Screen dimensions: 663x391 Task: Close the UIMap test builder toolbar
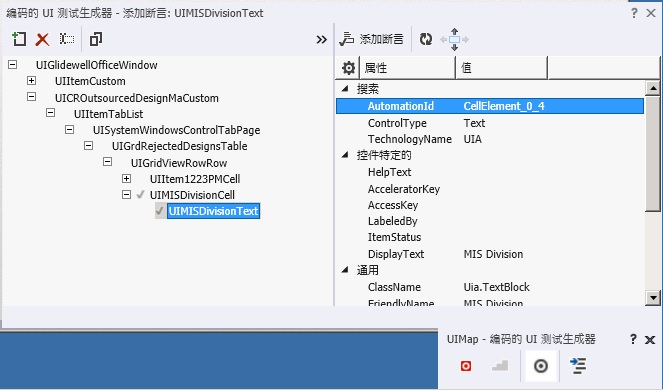coord(650,339)
